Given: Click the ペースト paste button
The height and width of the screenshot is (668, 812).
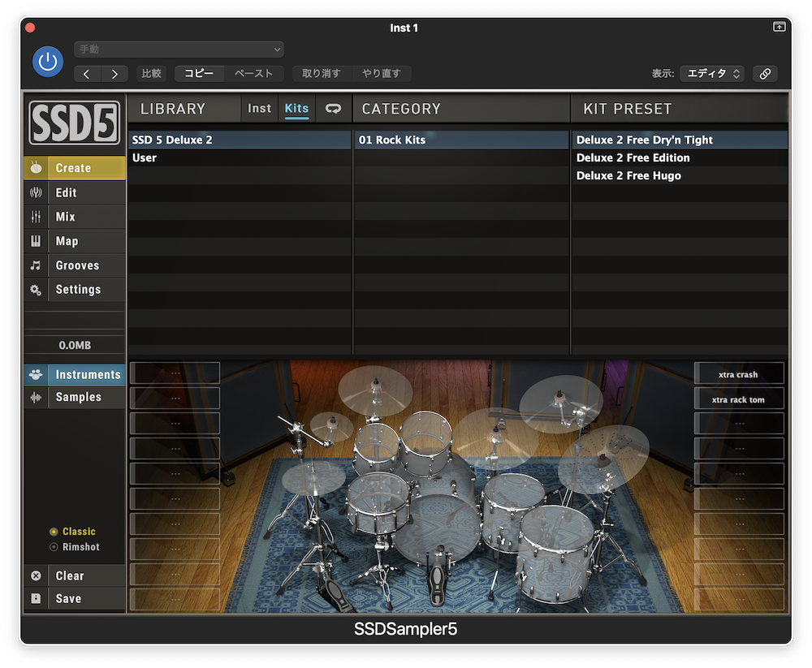Looking at the screenshot, I should pos(253,74).
